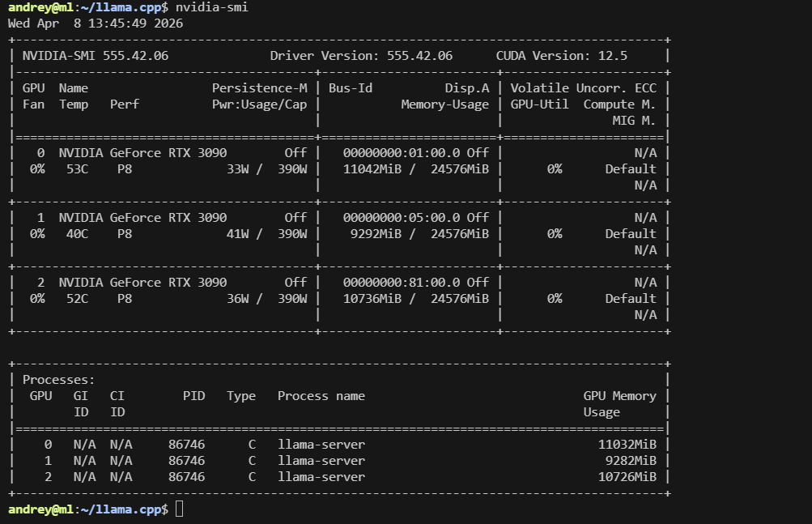Viewport: 812px width, 524px height.
Task: Click the Driver Version: 555.42.06 text
Action: pyautogui.click(x=361, y=55)
